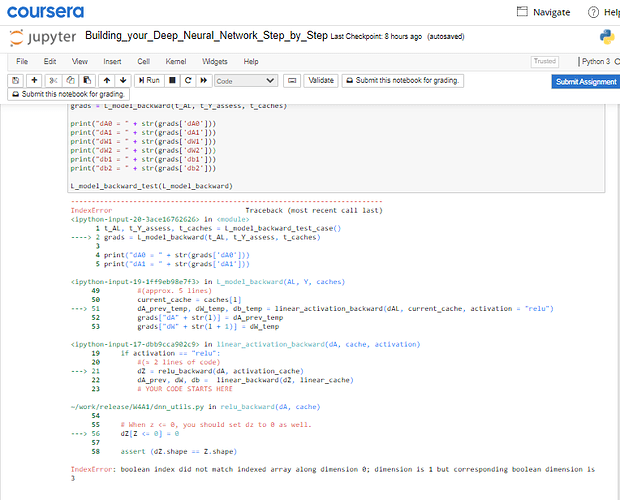Restart the kernel icon
620x500 pixels.
coord(186,80)
